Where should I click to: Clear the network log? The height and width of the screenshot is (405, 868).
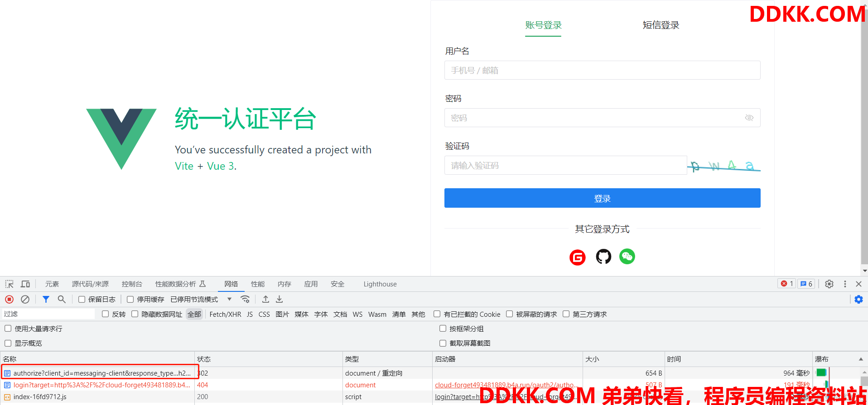coord(25,299)
